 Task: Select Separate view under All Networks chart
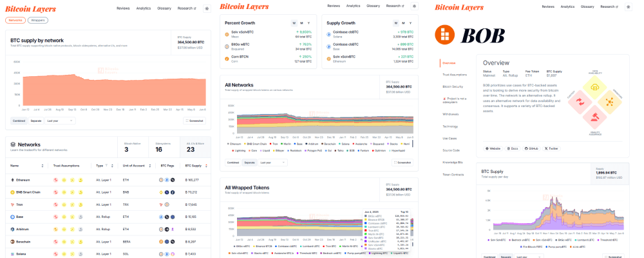250,163
